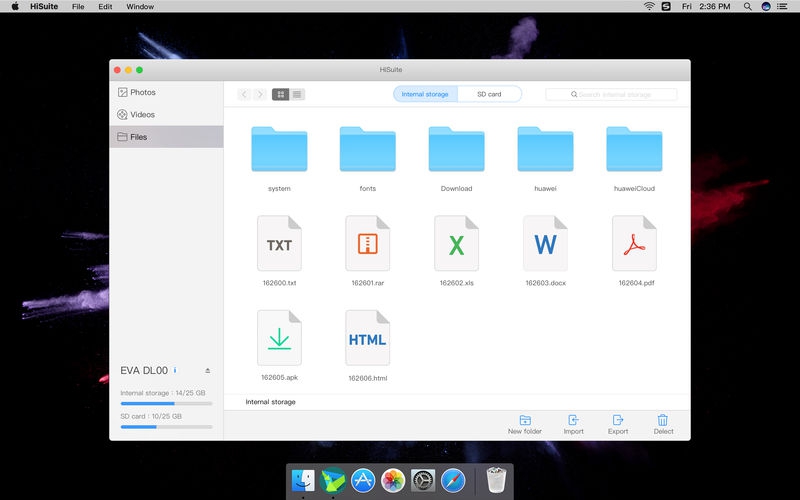The image size is (800, 500).
Task: Click the New folder icon
Action: point(525,420)
